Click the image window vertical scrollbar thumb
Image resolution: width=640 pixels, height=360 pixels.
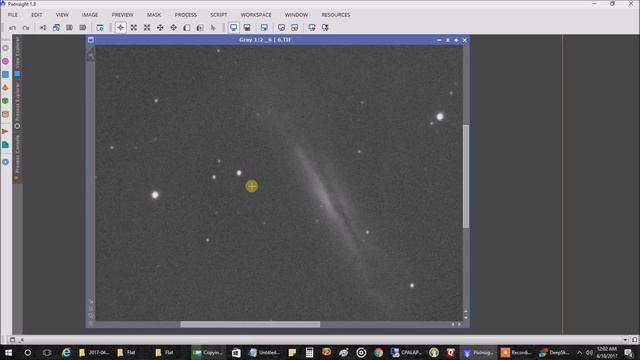point(466,176)
